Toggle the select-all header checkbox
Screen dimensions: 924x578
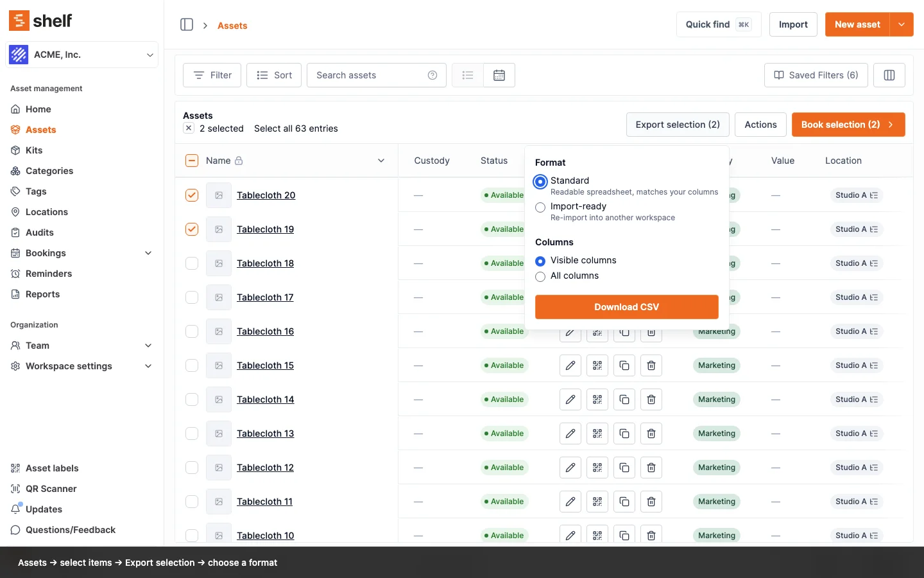pyautogui.click(x=192, y=161)
